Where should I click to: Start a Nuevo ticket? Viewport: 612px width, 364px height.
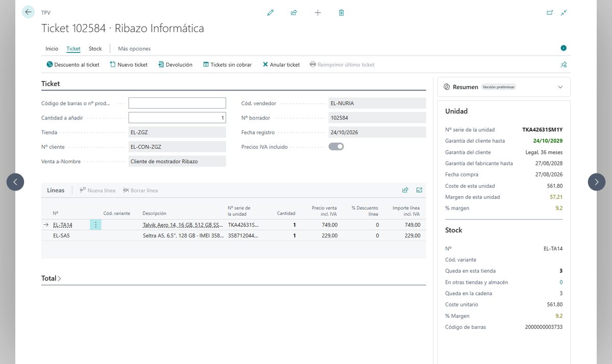(x=129, y=65)
